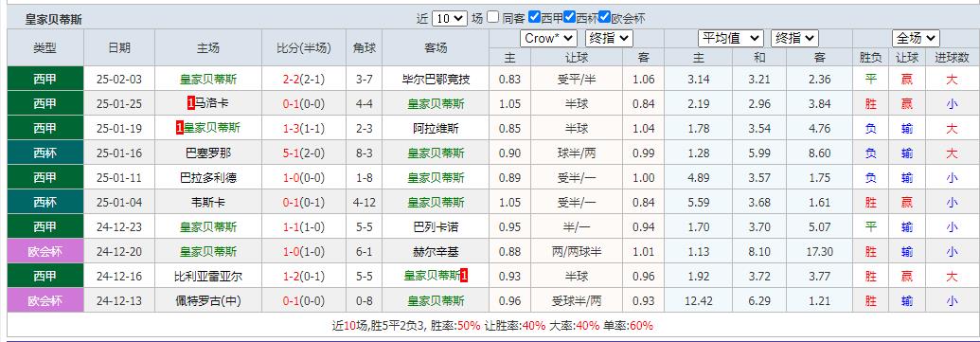Open the 平均值 odds dropdown
Viewport: 980px width, 342px height.
tap(731, 38)
